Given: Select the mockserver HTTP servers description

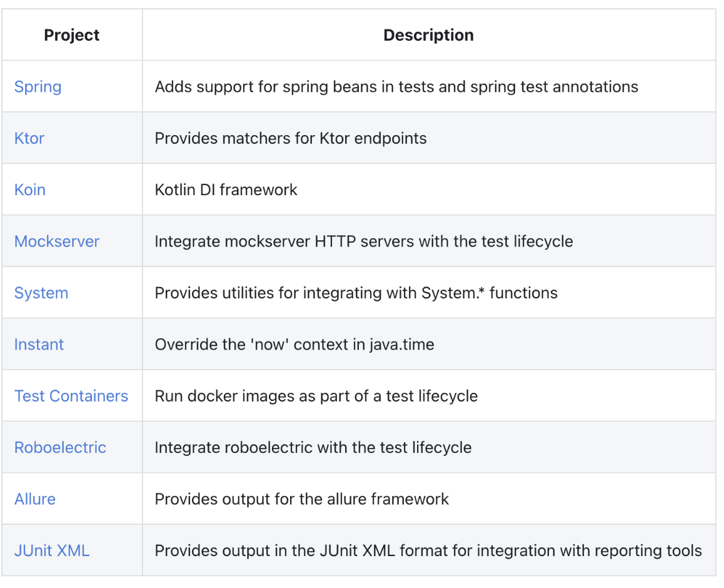Looking at the screenshot, I should point(364,241).
